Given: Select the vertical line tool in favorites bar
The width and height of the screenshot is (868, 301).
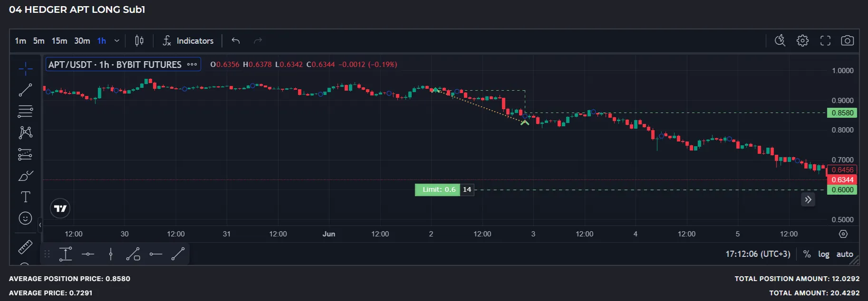Looking at the screenshot, I should tap(111, 254).
